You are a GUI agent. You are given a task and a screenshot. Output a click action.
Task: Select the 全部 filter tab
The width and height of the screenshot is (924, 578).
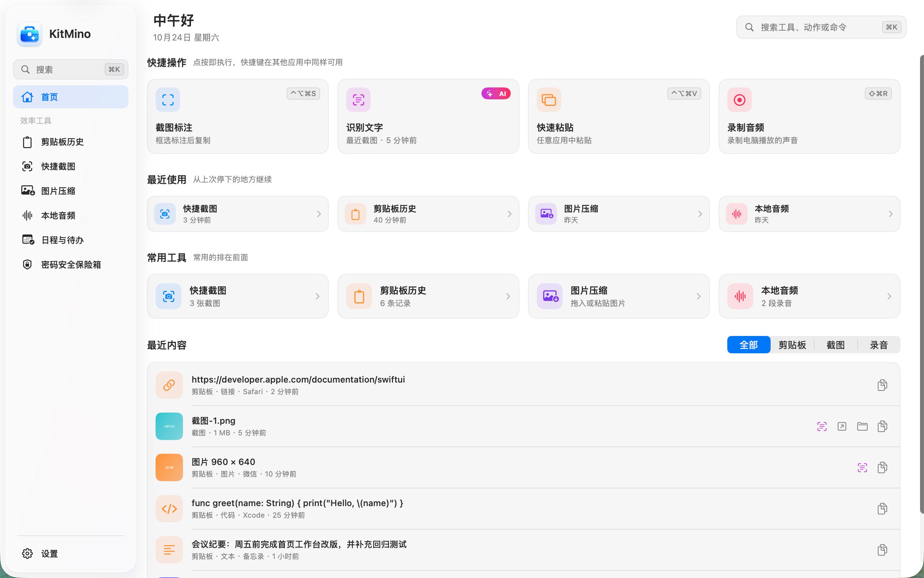748,345
